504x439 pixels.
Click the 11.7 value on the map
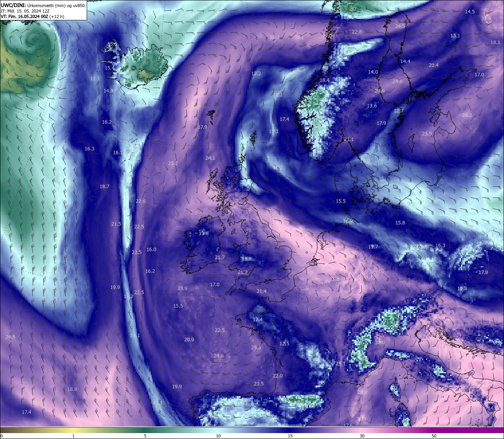pyautogui.click(x=373, y=247)
